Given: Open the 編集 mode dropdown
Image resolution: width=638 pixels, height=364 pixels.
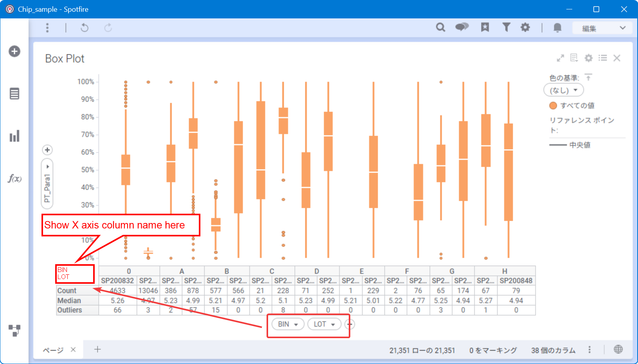Looking at the screenshot, I should [x=603, y=28].
